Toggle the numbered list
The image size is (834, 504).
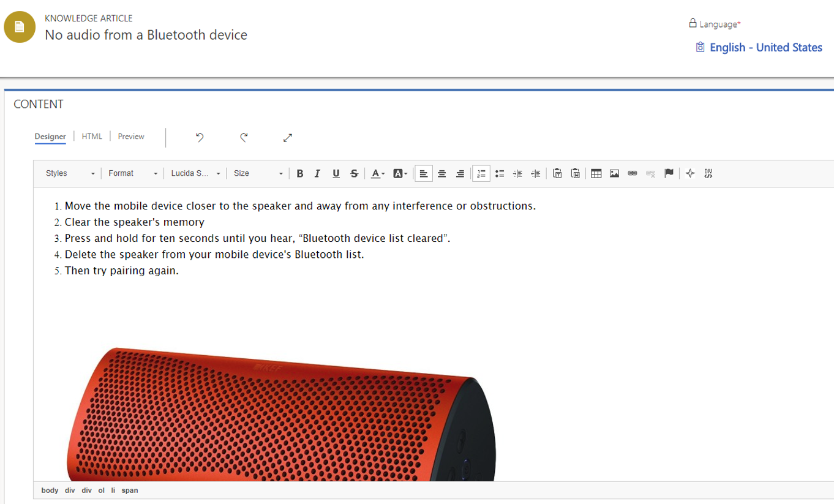point(481,174)
